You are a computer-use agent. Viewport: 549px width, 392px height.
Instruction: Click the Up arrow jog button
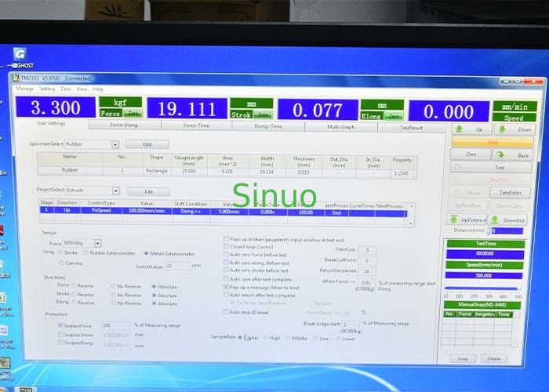coord(471,129)
